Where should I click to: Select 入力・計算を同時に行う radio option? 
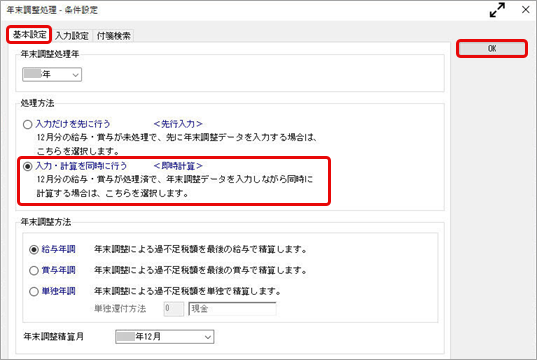click(x=28, y=166)
